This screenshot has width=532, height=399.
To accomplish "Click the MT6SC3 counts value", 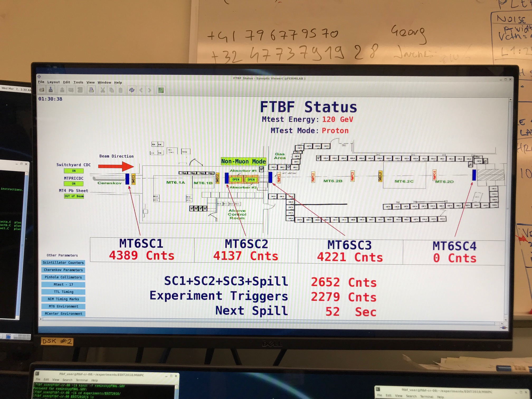I will 350,257.
